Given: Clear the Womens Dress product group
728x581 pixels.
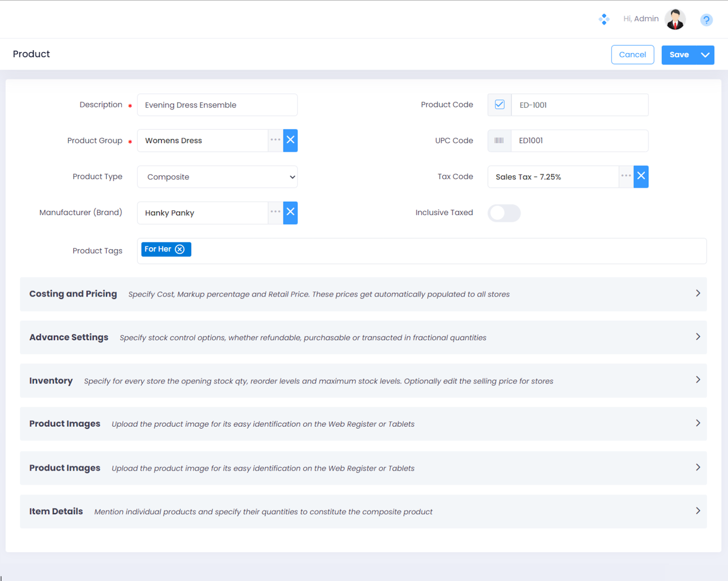Looking at the screenshot, I should click(x=290, y=140).
